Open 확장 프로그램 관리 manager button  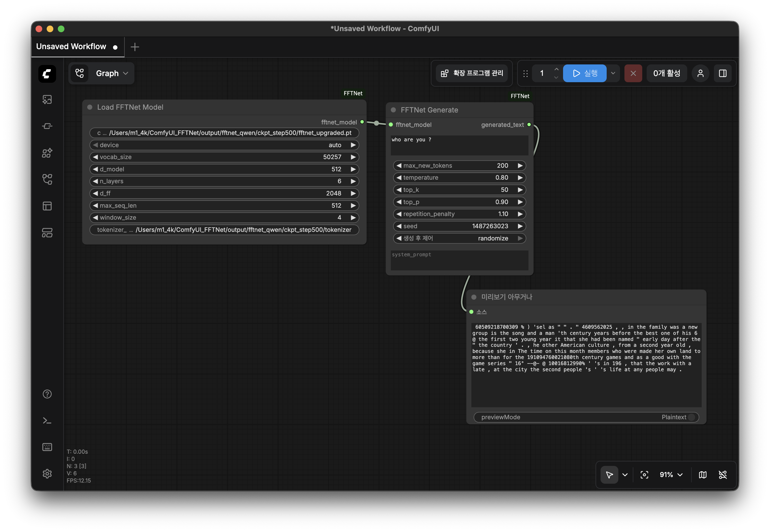(x=472, y=73)
